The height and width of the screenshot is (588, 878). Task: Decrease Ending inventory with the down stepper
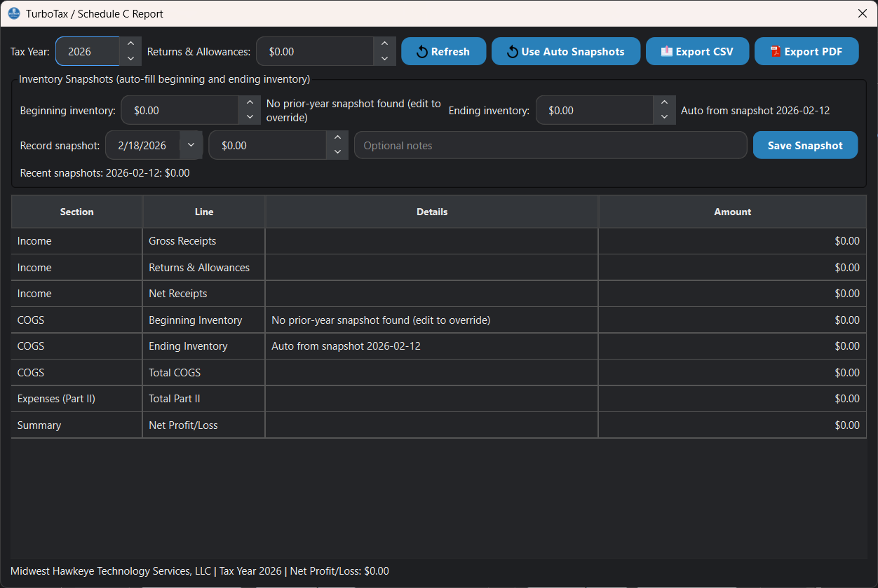point(664,116)
